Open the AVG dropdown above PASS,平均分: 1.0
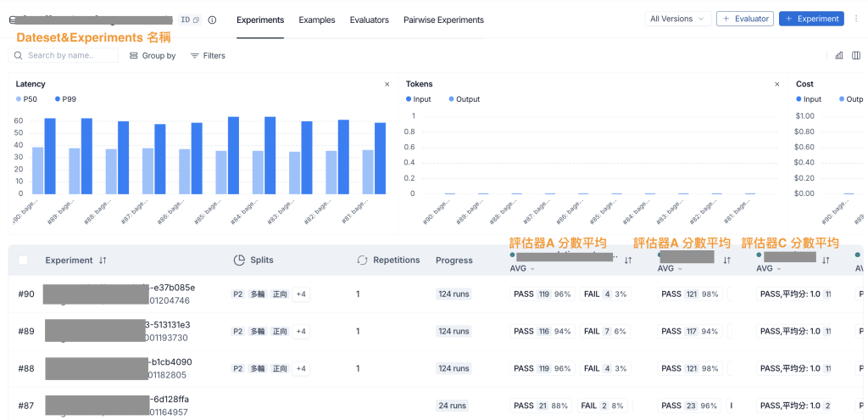Image resolution: width=868 pixels, height=420 pixels. pyautogui.click(x=770, y=268)
